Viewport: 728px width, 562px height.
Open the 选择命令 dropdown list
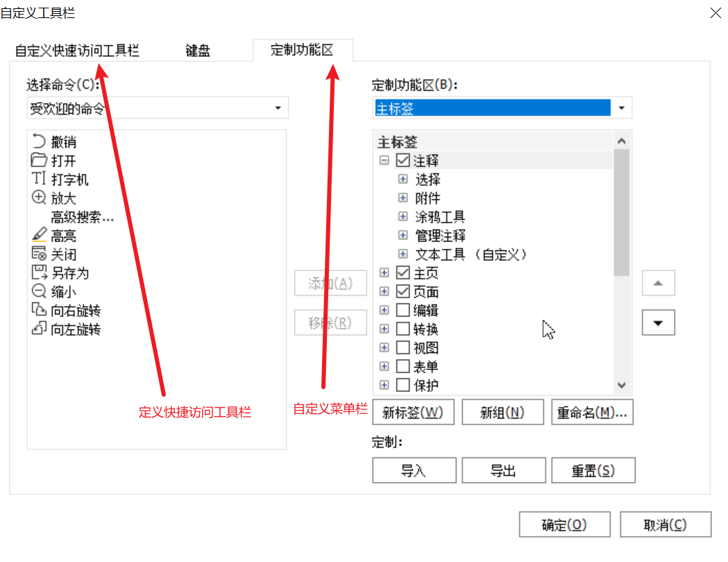coord(278,108)
